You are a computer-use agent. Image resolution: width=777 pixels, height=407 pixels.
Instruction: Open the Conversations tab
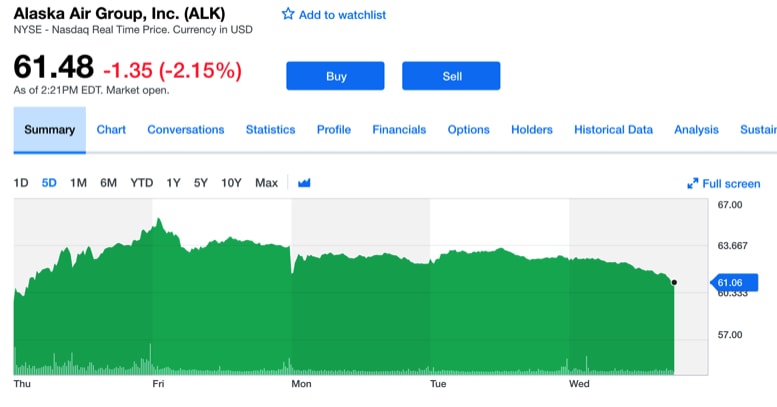(x=186, y=130)
